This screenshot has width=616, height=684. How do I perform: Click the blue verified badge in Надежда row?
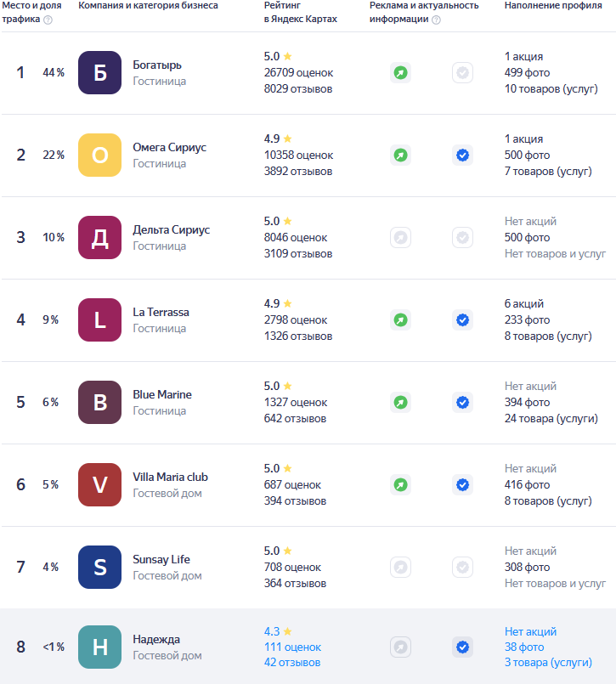click(462, 647)
